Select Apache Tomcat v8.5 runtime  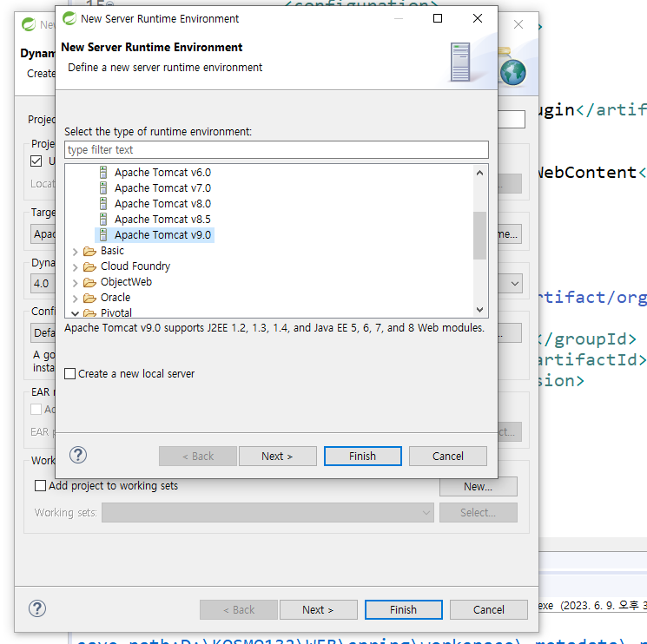click(162, 220)
